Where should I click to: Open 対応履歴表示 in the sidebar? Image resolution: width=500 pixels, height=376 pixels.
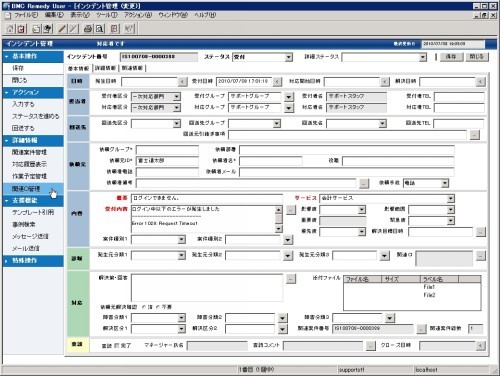click(29, 164)
